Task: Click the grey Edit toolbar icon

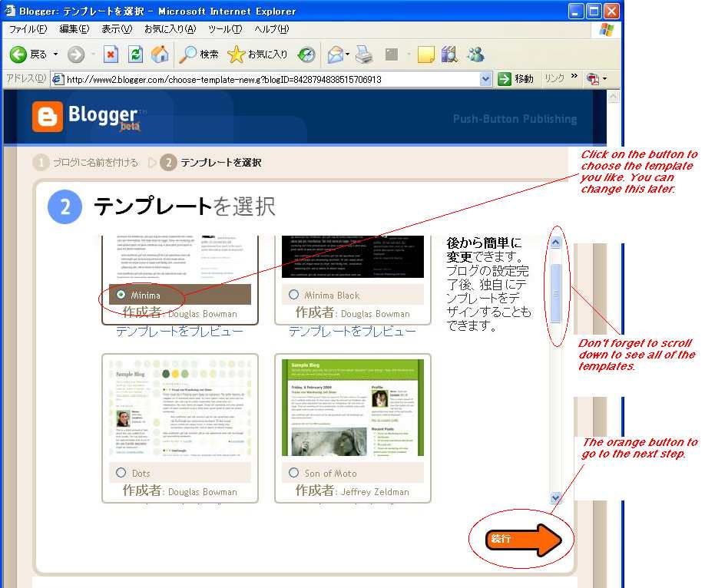Action: pyautogui.click(x=392, y=55)
